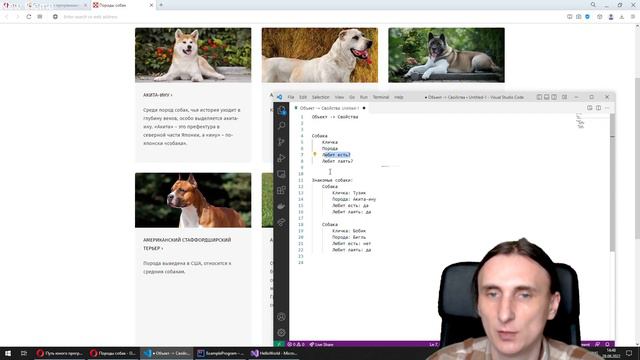Toggle bottom panel layout icon in title bar
Screen dimensions: 640x360
547,97
